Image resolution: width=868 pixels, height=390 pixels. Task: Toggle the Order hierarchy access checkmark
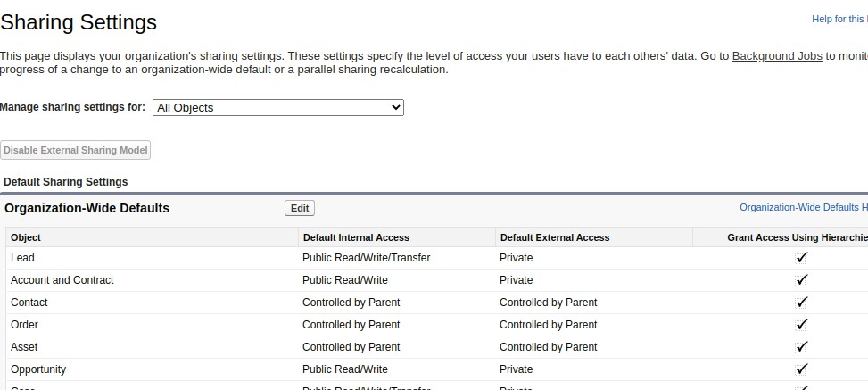[x=802, y=325]
